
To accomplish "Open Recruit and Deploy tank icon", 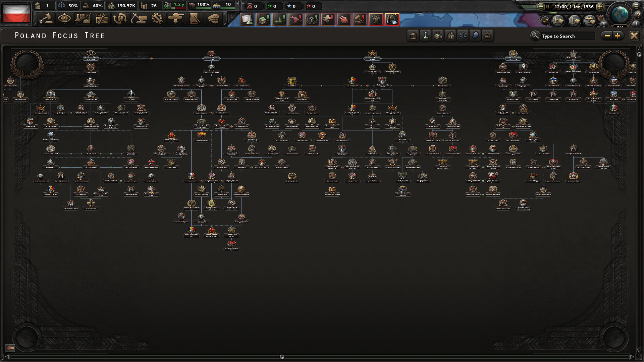I will (175, 19).
